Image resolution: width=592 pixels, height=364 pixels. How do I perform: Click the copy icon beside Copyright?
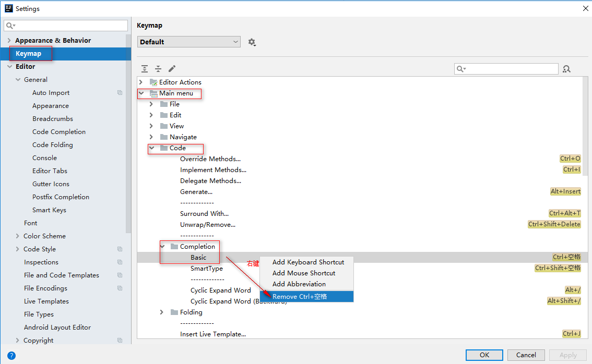coord(120,340)
